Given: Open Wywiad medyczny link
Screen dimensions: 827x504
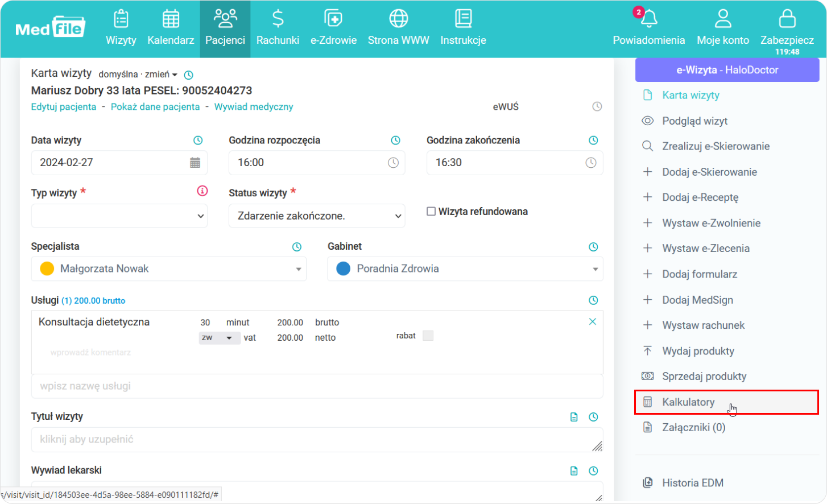Looking at the screenshot, I should (x=254, y=107).
